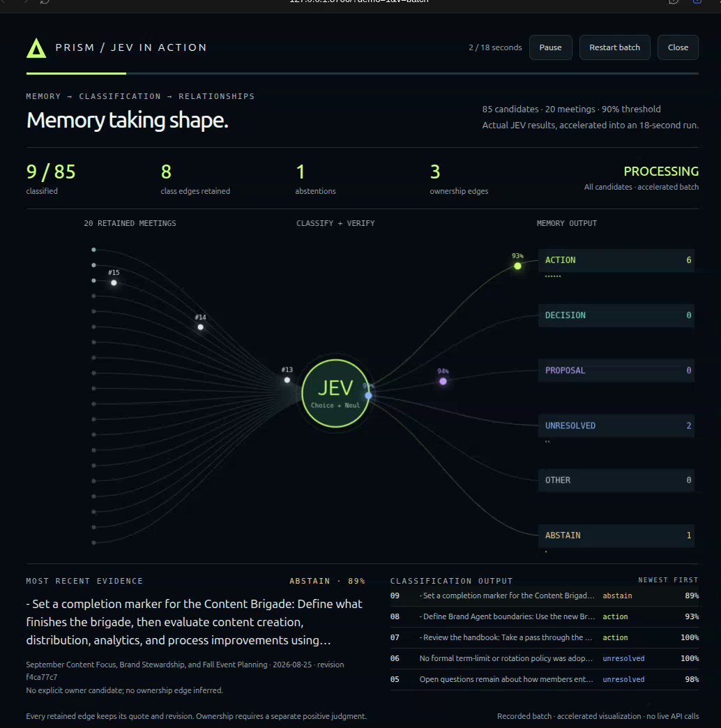Click the "20 RETAINED MEETINGS" column header
721x728 pixels.
(130, 223)
